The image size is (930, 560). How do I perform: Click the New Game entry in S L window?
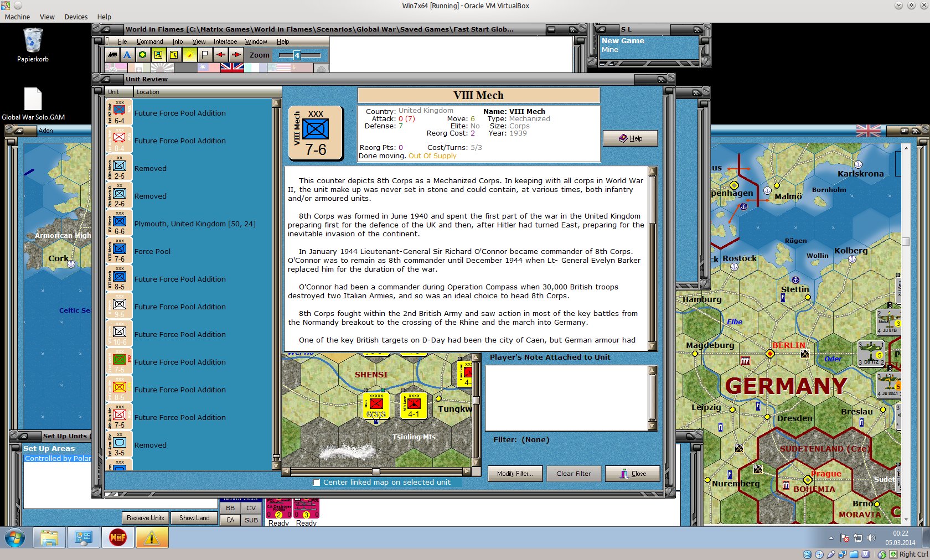click(623, 41)
